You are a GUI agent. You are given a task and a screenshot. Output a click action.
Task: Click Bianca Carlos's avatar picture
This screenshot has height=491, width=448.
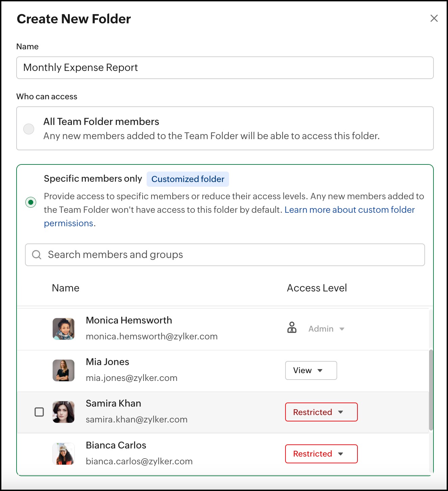[64, 454]
